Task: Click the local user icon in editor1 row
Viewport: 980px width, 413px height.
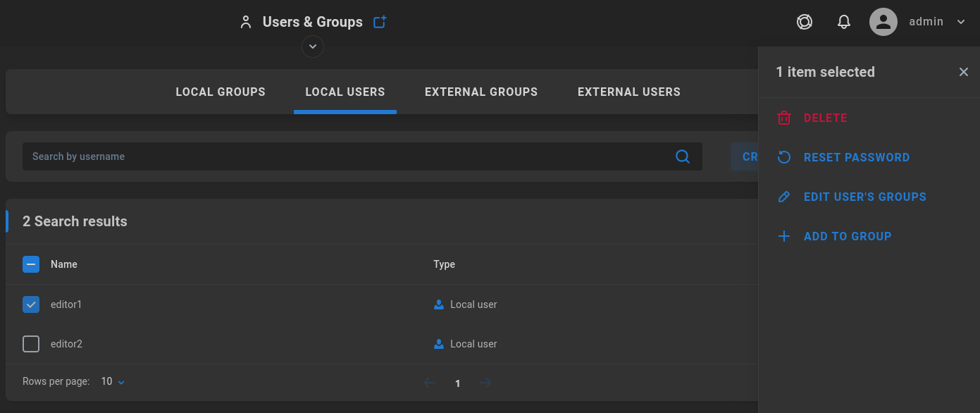Action: coord(439,304)
